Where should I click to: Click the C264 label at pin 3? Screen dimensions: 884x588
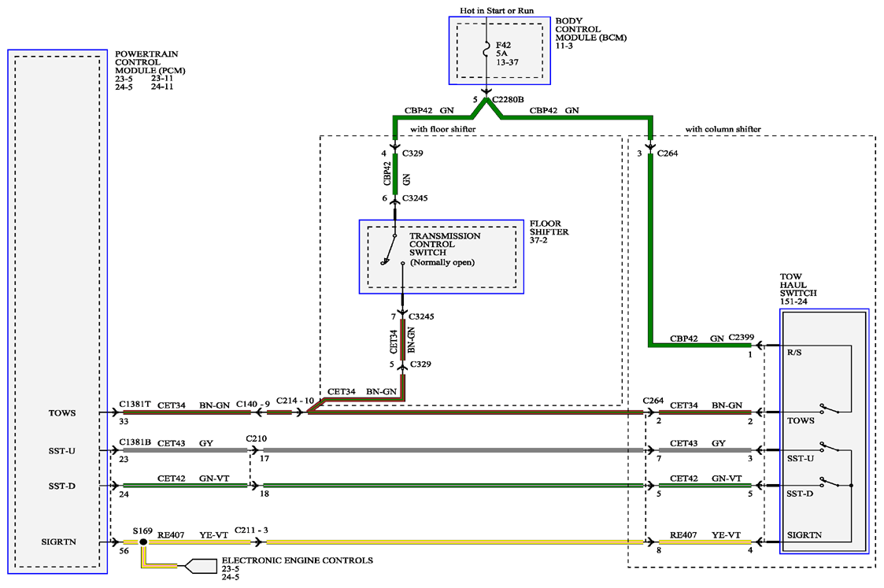click(668, 153)
